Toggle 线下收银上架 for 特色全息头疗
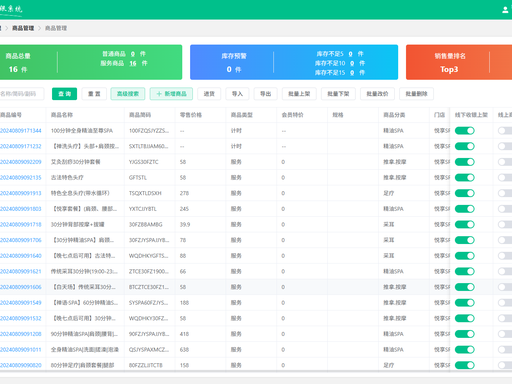The width and height of the screenshot is (512, 384). [x=465, y=193]
